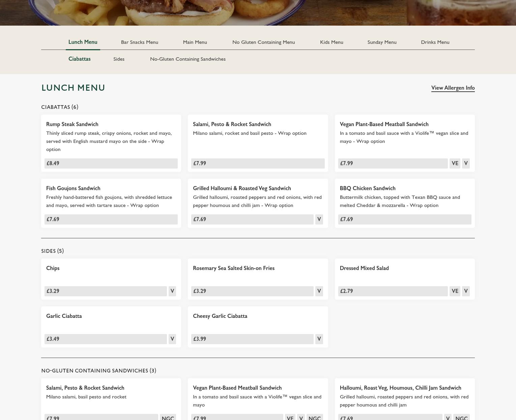Click the V badge on Garlic Ciabatta
Viewport: 516px width, 420px height.
tap(172, 339)
